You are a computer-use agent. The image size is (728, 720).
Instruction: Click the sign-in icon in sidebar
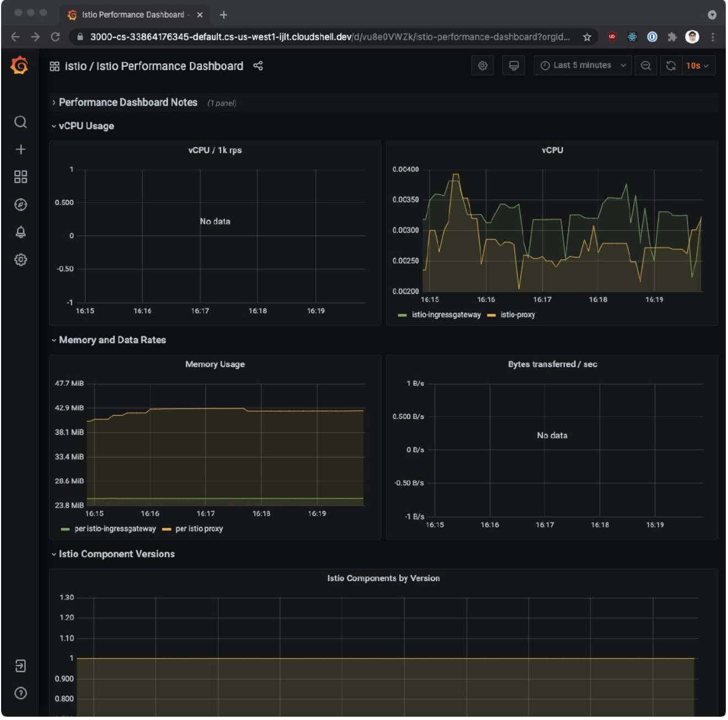[20, 667]
